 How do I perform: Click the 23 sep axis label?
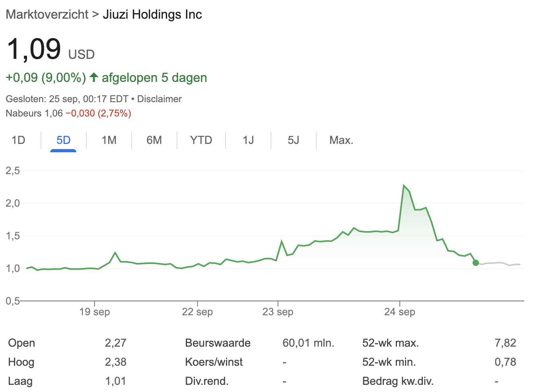click(278, 312)
